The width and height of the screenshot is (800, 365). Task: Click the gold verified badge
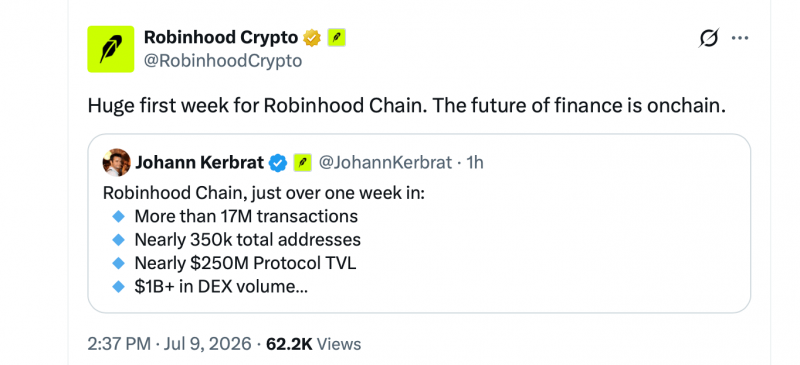[x=312, y=37]
